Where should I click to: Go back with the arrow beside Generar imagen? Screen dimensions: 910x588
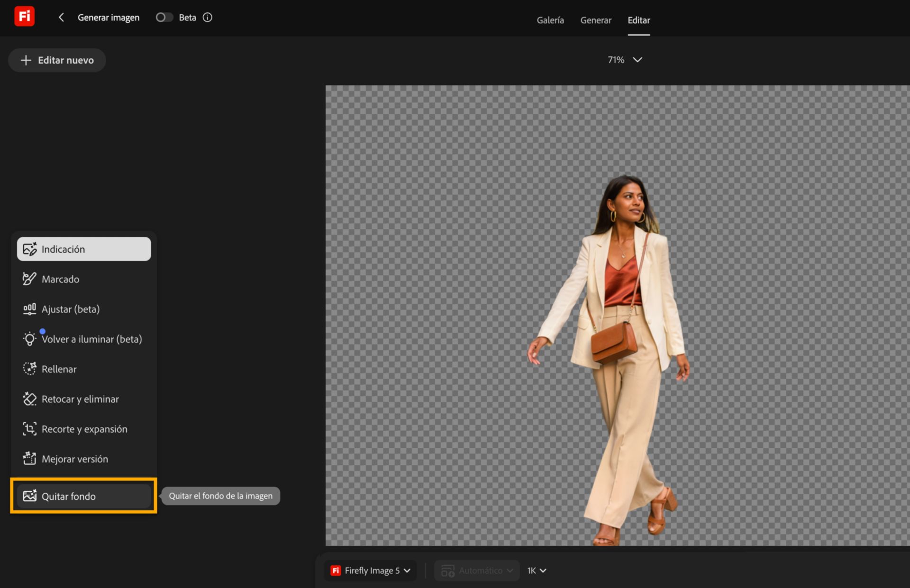click(x=61, y=18)
